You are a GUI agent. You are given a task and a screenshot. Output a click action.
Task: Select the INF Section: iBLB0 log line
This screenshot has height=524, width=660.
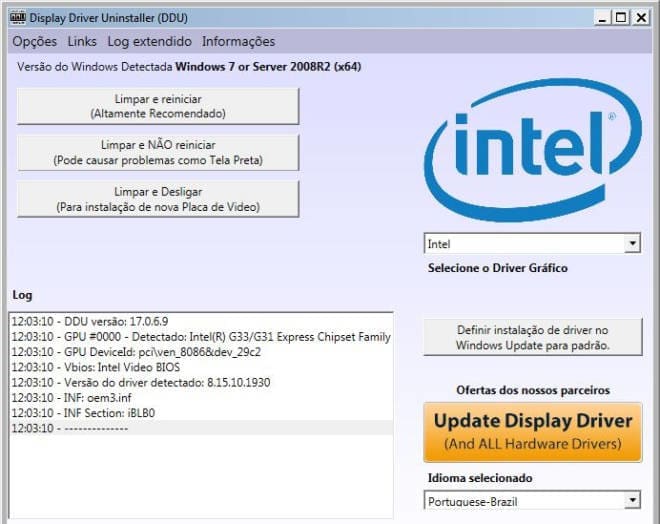point(201,413)
